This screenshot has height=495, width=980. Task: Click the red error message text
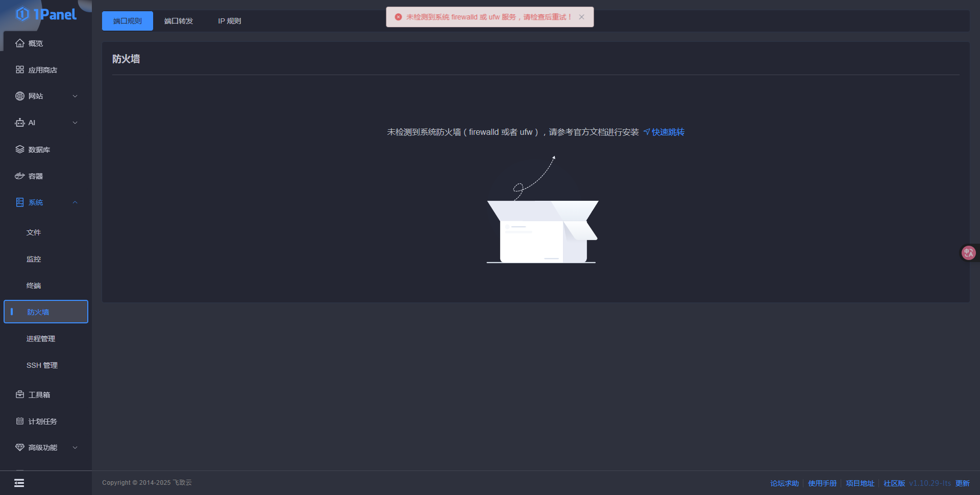coord(488,17)
